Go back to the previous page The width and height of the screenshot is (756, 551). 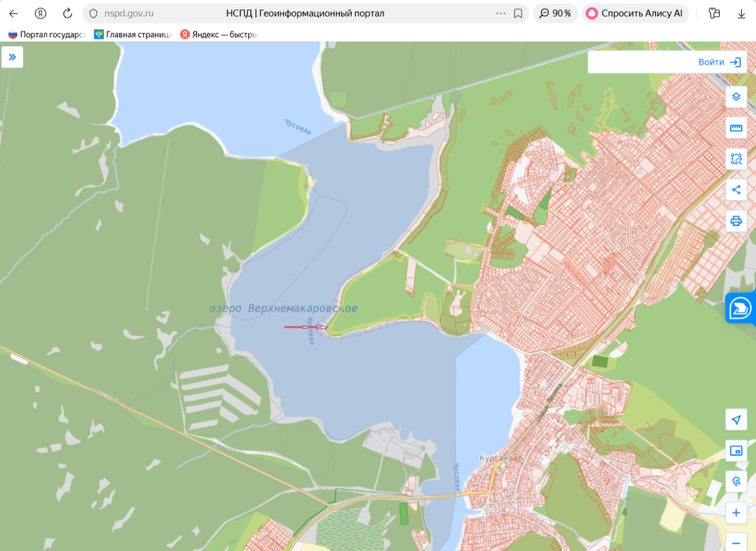click(13, 13)
